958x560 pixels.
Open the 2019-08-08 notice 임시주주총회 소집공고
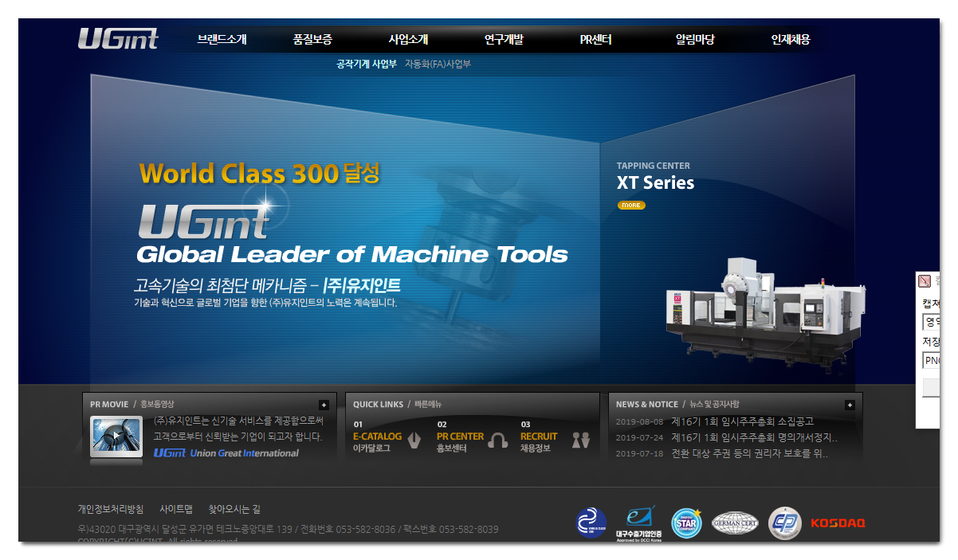pos(743,421)
